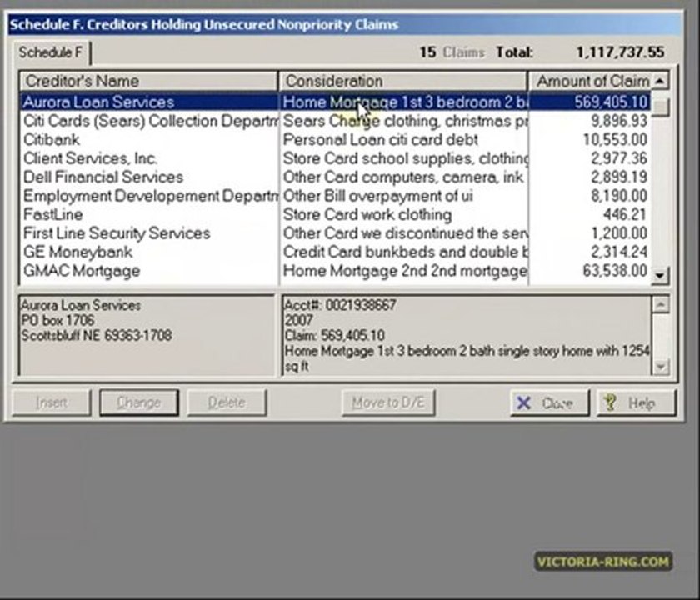The width and height of the screenshot is (700, 600).
Task: Click the 10,553.00 amount cell
Action: (x=590, y=140)
